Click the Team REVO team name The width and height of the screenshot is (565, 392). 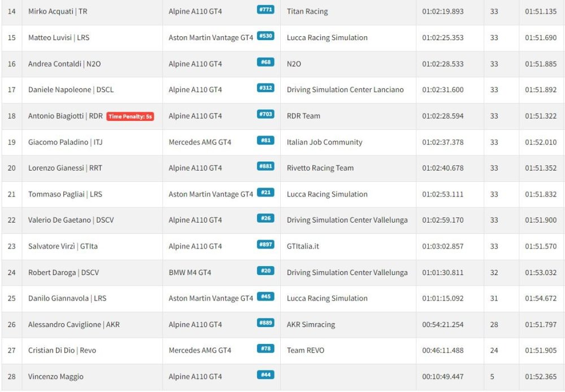[306, 350]
